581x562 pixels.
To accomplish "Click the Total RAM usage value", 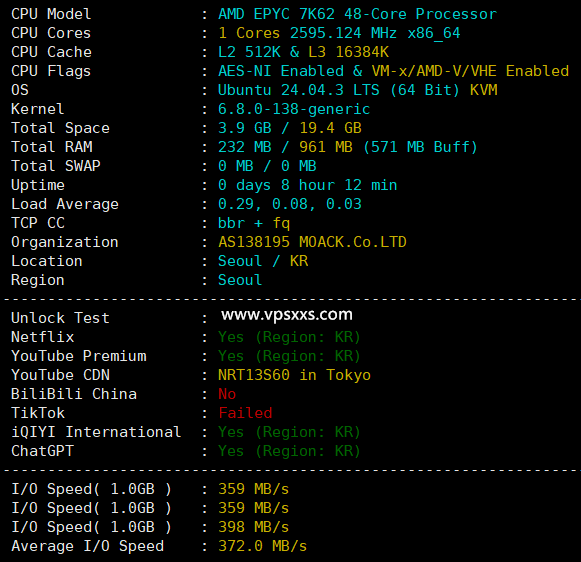I will coord(348,147).
